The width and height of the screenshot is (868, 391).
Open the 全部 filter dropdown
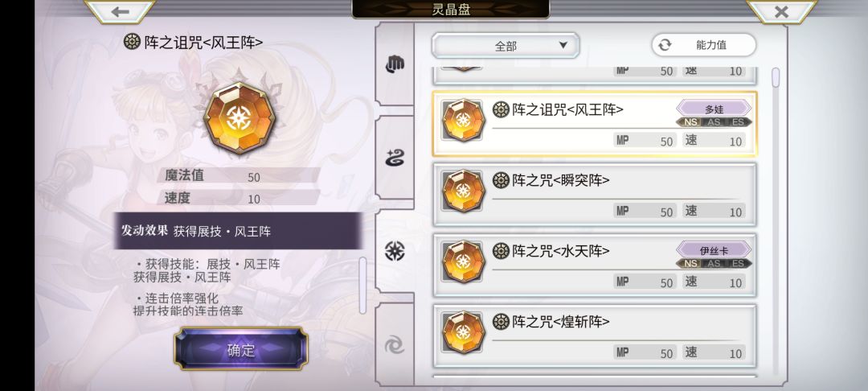[506, 45]
